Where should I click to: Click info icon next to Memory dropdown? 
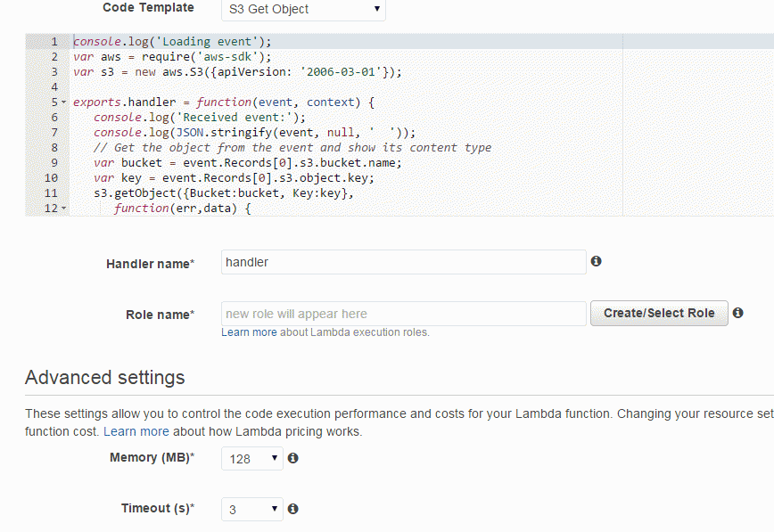[x=292, y=458]
